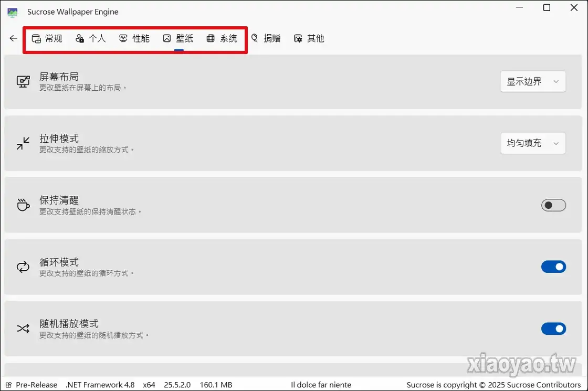Click the 160.1 MB memory usage text
This screenshot has height=391, width=588.
pyautogui.click(x=216, y=385)
